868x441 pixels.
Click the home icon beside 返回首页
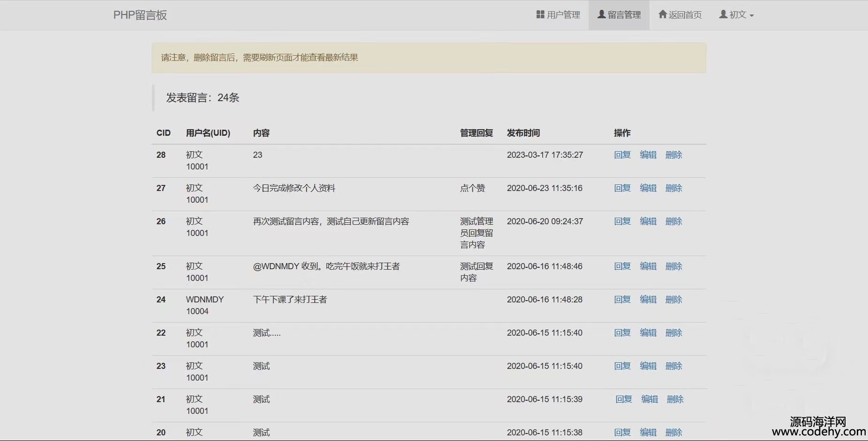pyautogui.click(x=662, y=15)
